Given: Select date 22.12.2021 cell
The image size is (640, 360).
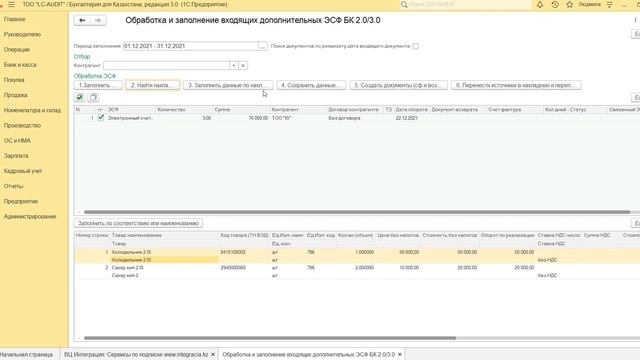Looking at the screenshot, I should coord(412,118).
